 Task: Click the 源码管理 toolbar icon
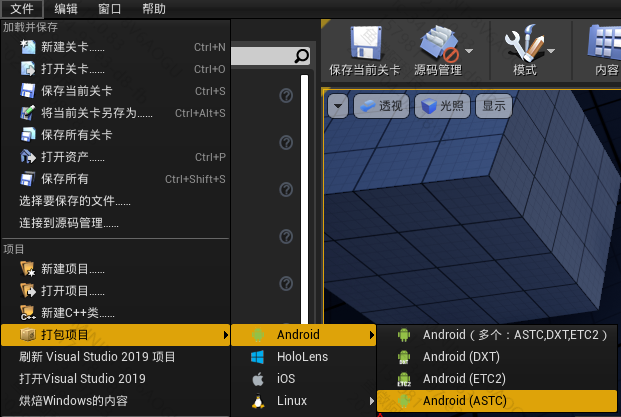click(x=437, y=43)
